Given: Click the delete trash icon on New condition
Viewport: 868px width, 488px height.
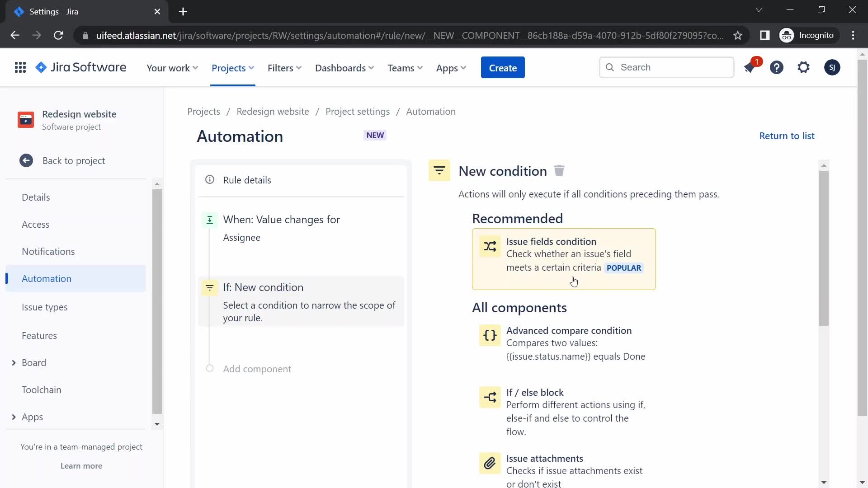Looking at the screenshot, I should pos(559,171).
